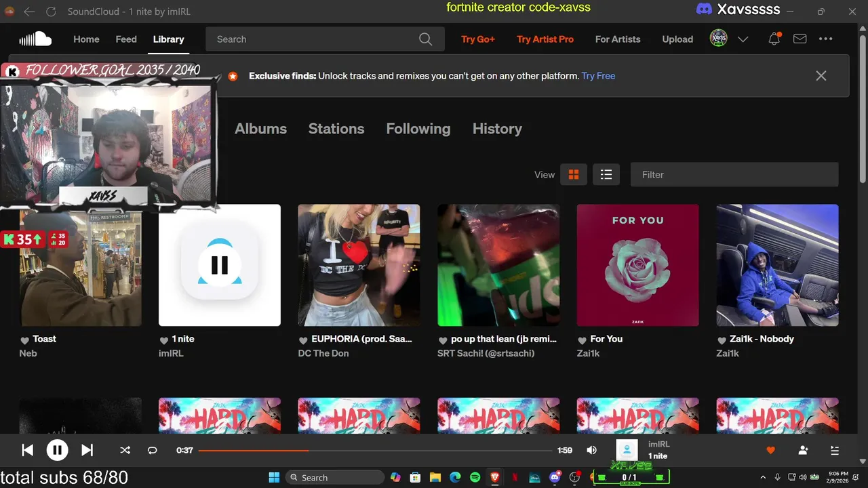The width and height of the screenshot is (868, 488).
Task: Click the now-playing artwork in player
Action: tap(627, 450)
